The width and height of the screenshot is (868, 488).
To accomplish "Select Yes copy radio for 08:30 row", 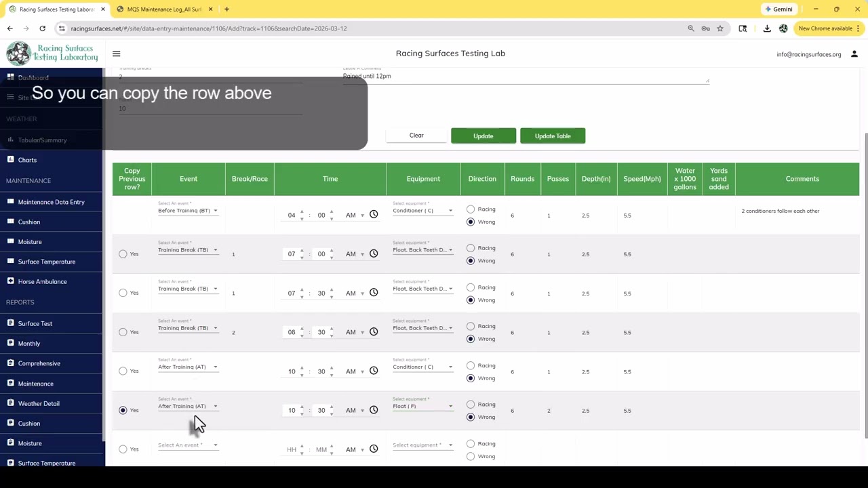I will tap(123, 332).
